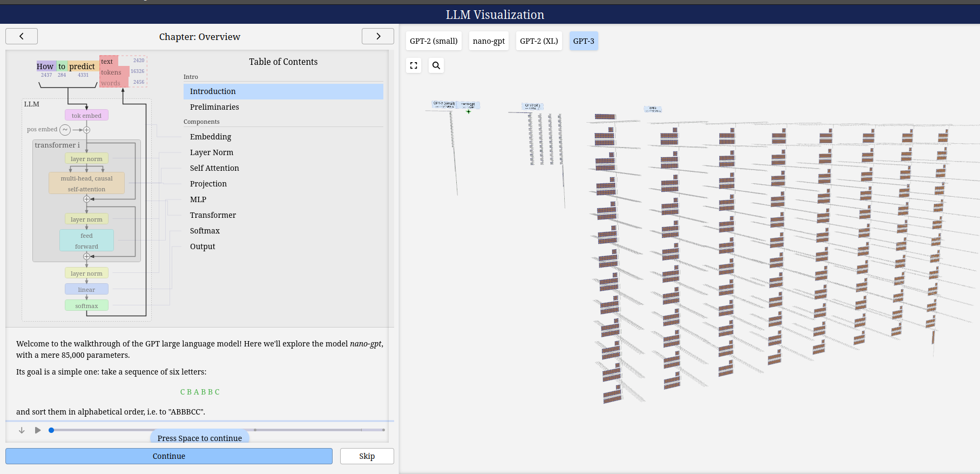Click the linear block in diagram

tap(86, 289)
